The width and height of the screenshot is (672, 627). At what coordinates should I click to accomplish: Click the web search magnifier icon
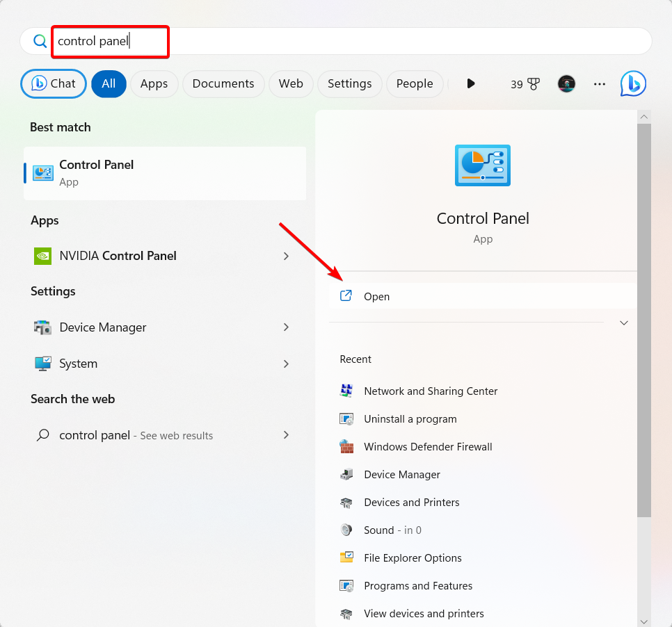(43, 435)
